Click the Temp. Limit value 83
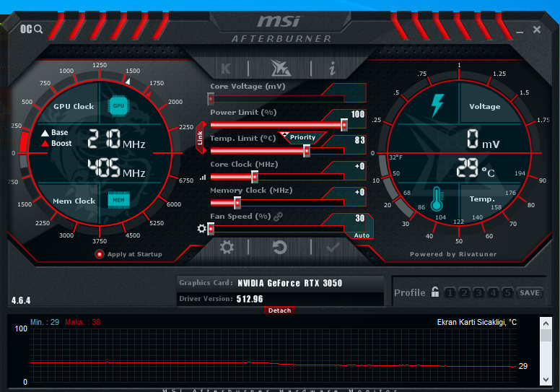The image size is (560, 392). [x=359, y=141]
